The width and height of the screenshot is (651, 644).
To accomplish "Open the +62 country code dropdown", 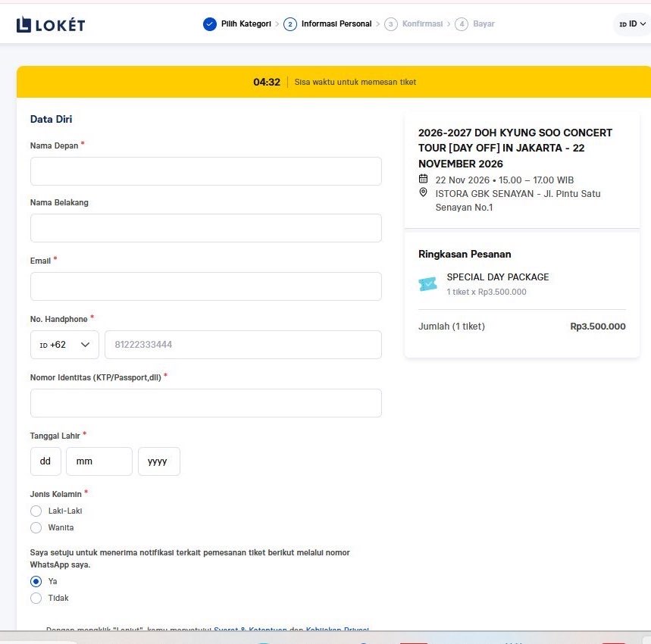I will pyautogui.click(x=64, y=345).
